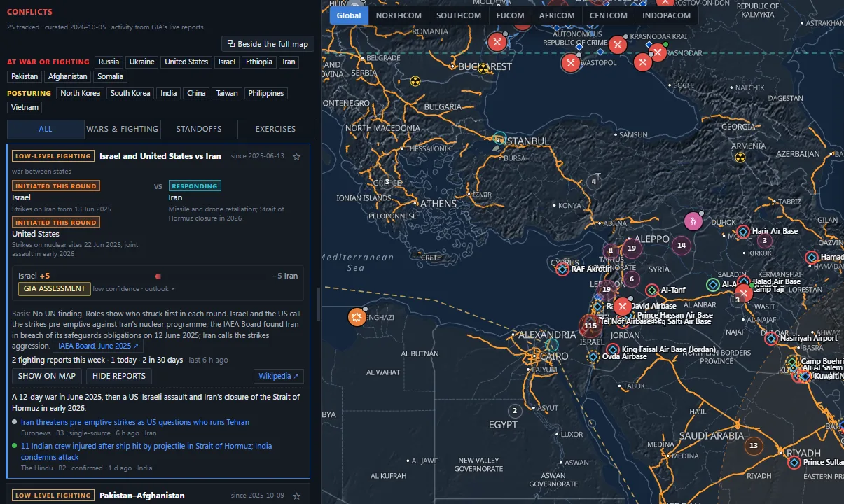Toggle the Ethiopia country chip

click(259, 62)
